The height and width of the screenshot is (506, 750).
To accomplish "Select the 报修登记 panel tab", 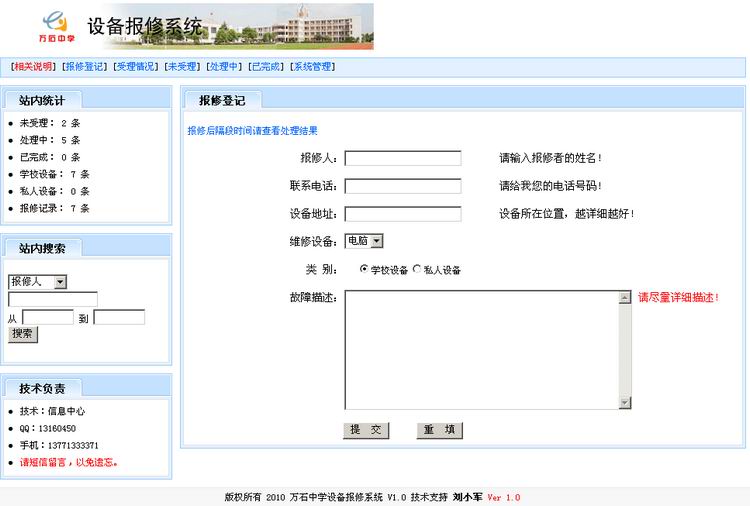I will point(222,100).
